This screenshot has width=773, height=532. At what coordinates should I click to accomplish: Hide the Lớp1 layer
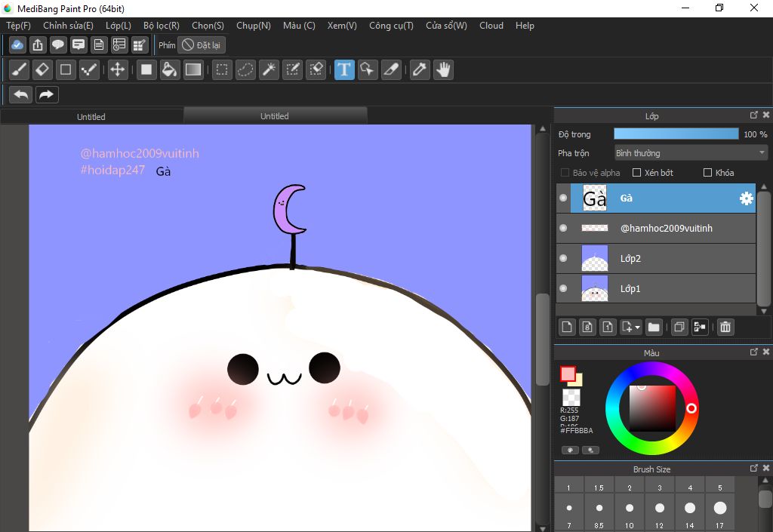[x=563, y=288]
